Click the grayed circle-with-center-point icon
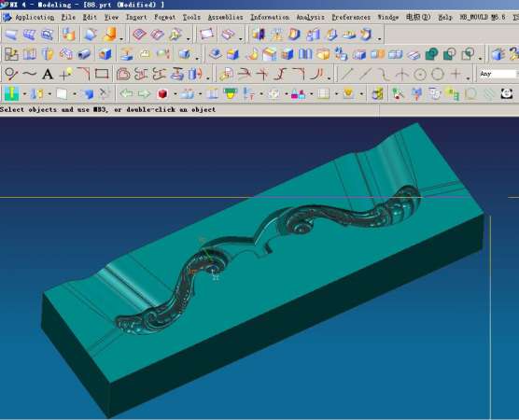 coord(420,74)
